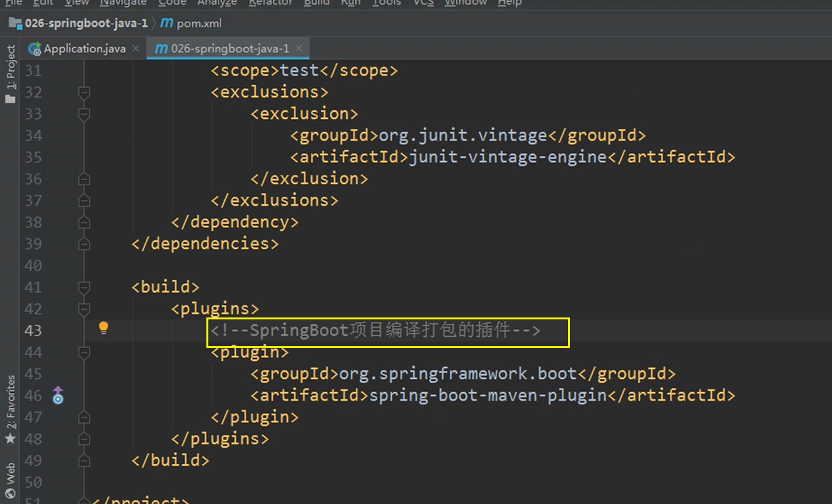Click the Maven gutter icon on line 46
The width and height of the screenshot is (832, 504).
[x=58, y=395]
